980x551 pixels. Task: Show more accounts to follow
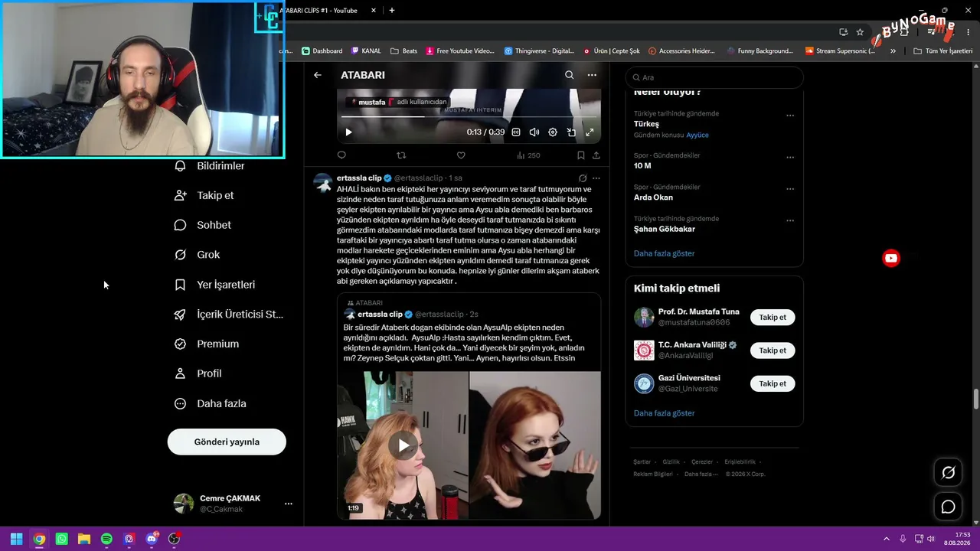[x=664, y=413]
